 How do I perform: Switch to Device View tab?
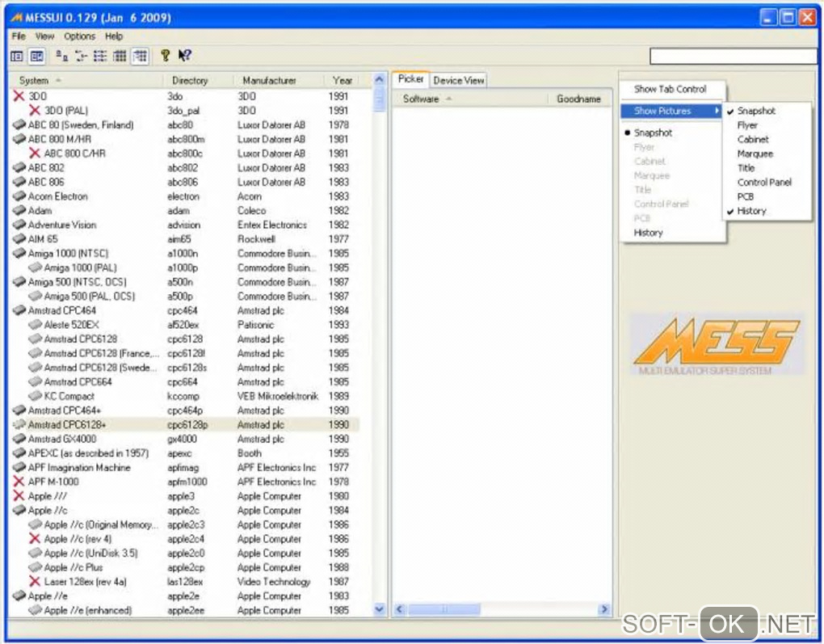(459, 81)
